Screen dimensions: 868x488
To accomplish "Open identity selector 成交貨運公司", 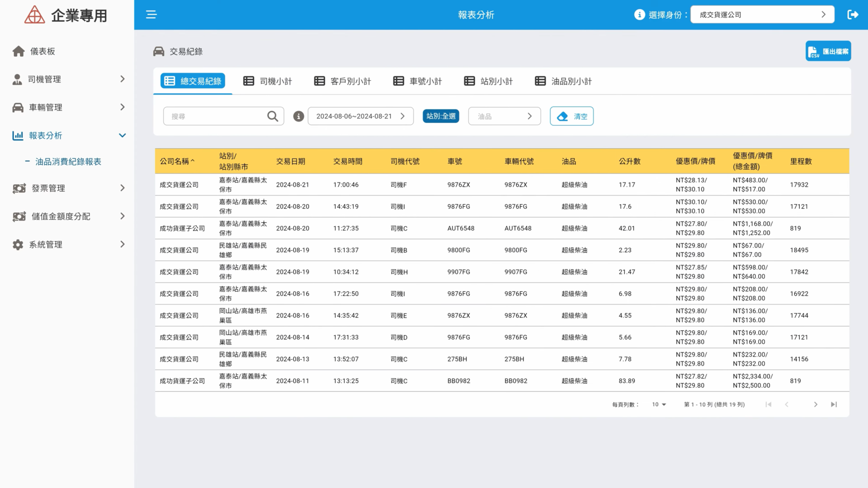I will coord(762,14).
